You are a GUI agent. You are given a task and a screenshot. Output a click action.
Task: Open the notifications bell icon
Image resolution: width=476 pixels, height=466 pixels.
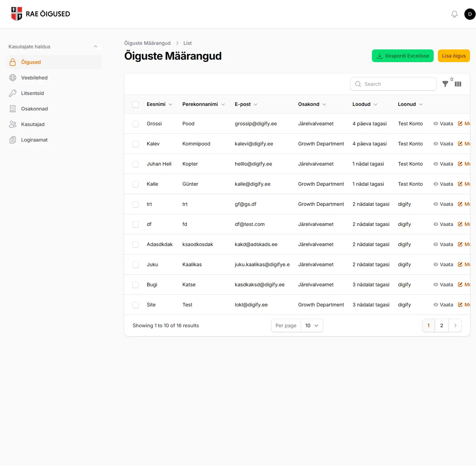click(x=454, y=14)
